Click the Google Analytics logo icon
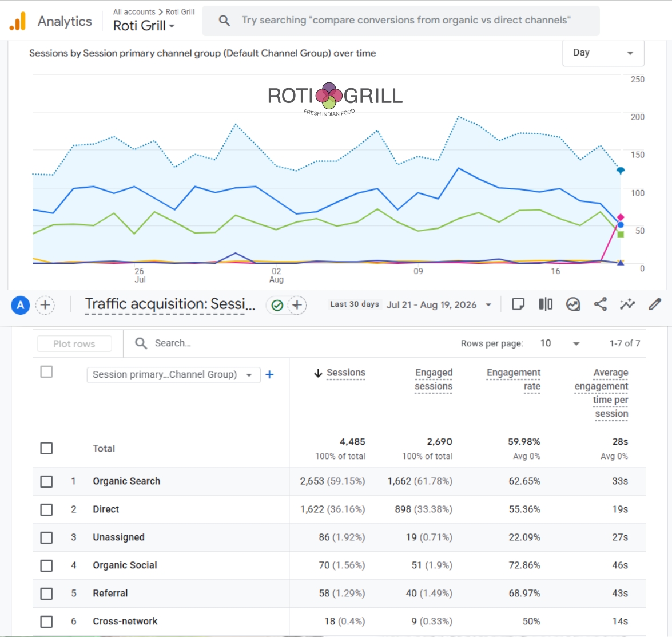The height and width of the screenshot is (637, 672). click(18, 21)
